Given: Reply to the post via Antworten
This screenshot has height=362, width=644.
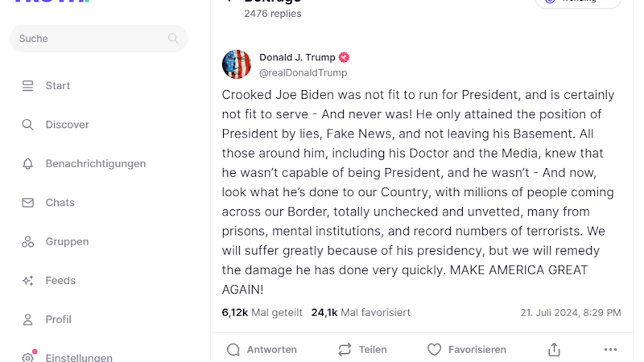Looking at the screenshot, I should (x=262, y=349).
